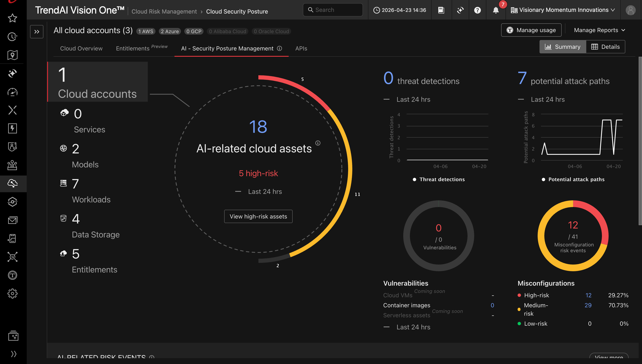This screenshot has height=364, width=642.
Task: Click the Container images count 0
Action: click(492, 305)
